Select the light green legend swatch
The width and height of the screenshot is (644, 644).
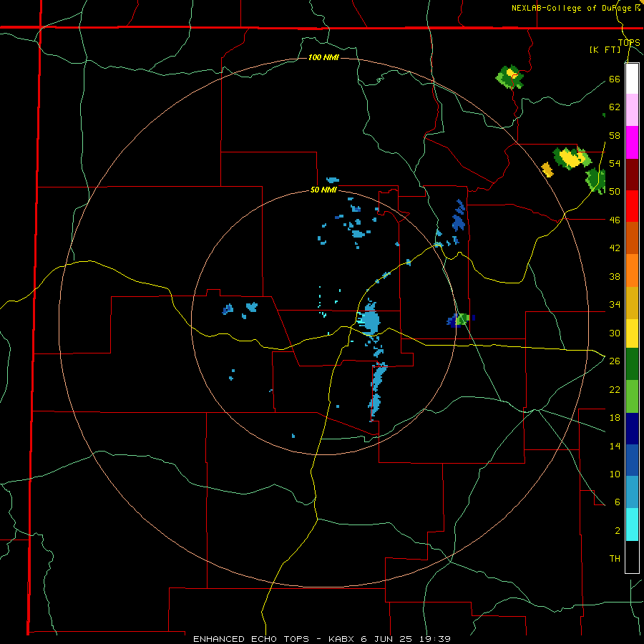click(632, 396)
